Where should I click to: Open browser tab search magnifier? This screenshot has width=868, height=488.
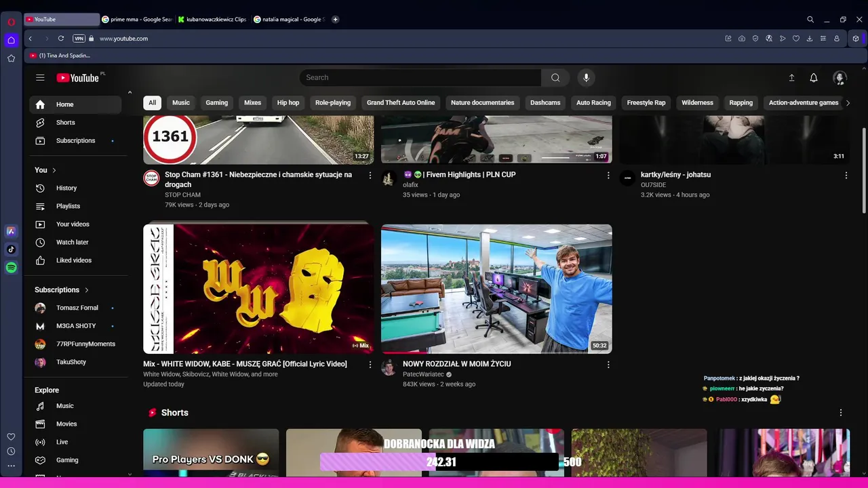pos(810,20)
